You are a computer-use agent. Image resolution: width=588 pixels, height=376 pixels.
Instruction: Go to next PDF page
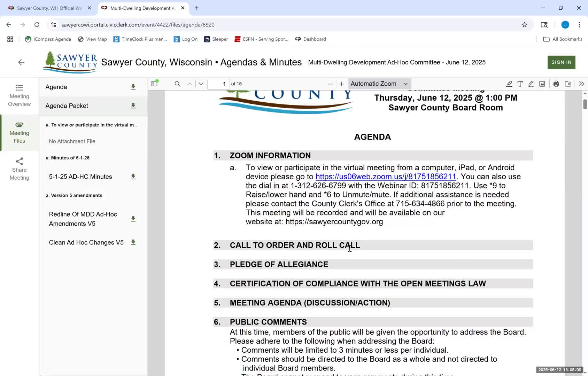201,84
